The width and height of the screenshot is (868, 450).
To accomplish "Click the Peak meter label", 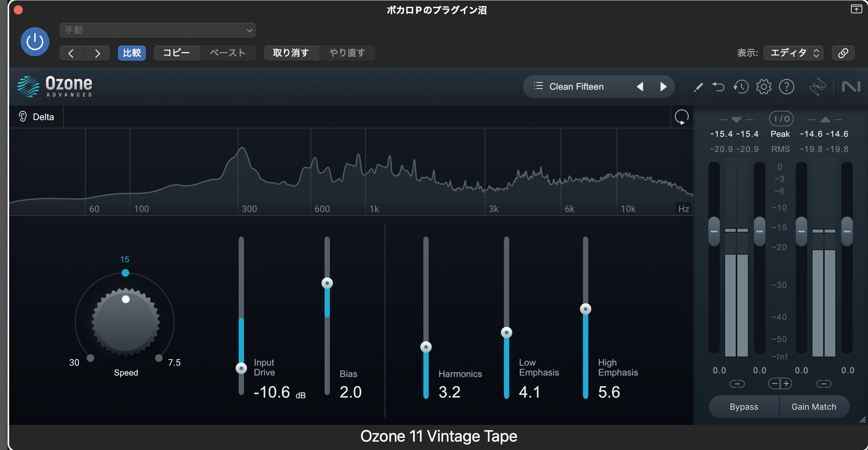I will tap(780, 134).
